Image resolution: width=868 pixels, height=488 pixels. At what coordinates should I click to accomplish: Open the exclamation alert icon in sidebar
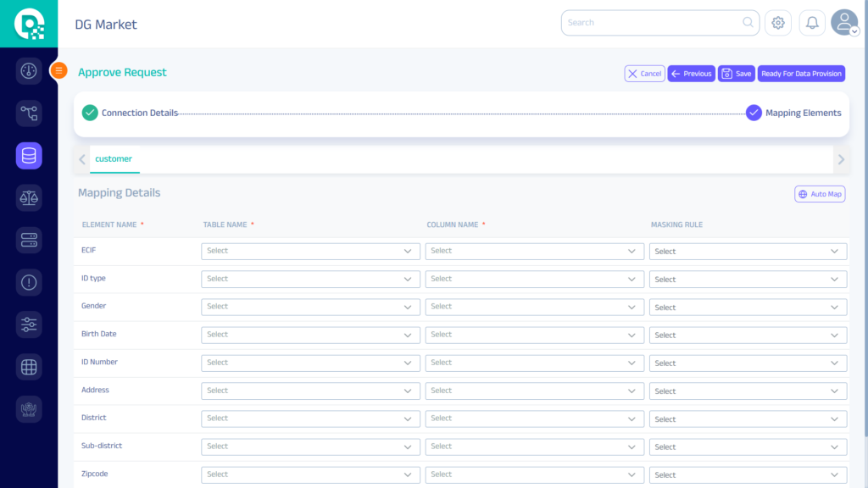(29, 283)
